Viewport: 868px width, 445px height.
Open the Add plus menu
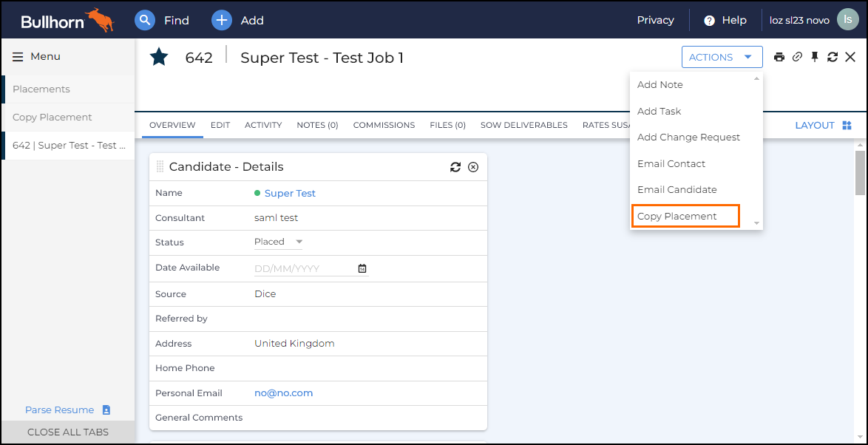pyautogui.click(x=222, y=20)
